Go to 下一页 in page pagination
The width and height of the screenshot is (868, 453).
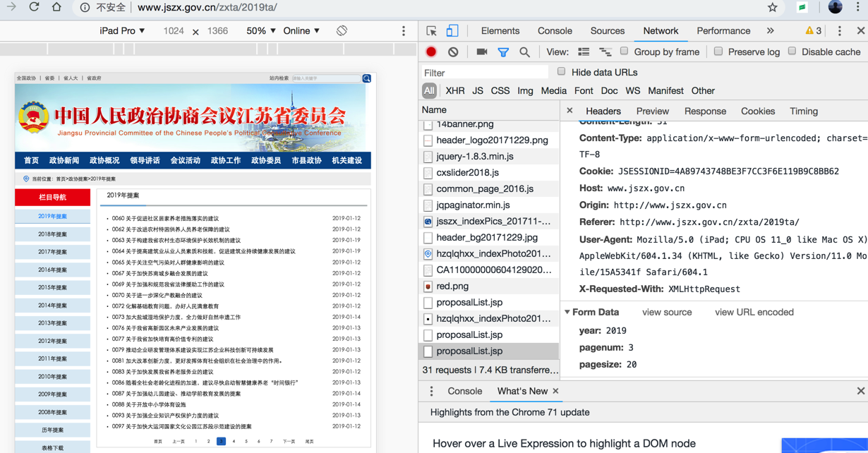pyautogui.click(x=289, y=442)
